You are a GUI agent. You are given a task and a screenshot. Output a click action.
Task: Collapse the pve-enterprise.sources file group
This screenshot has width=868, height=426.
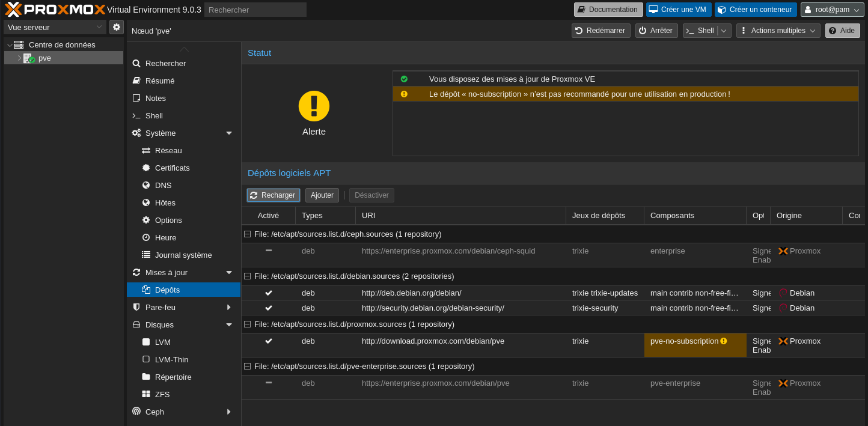pos(247,366)
